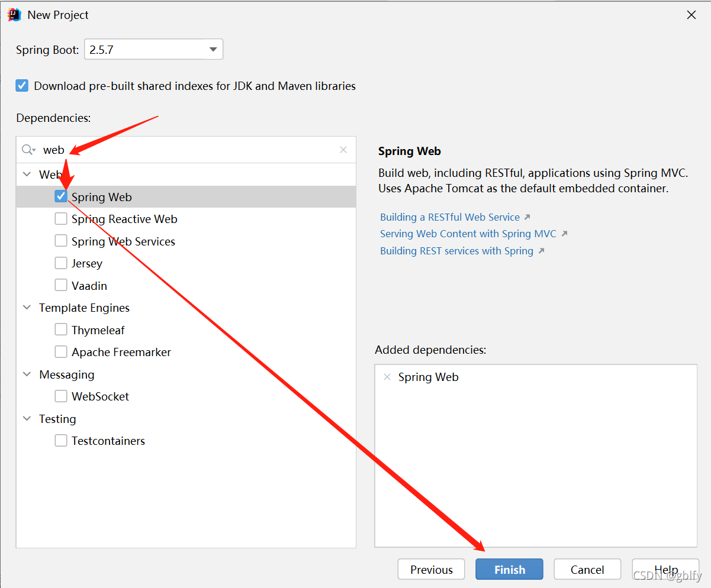The image size is (711, 588).
Task: Collapse the Testing category
Action: 27,419
